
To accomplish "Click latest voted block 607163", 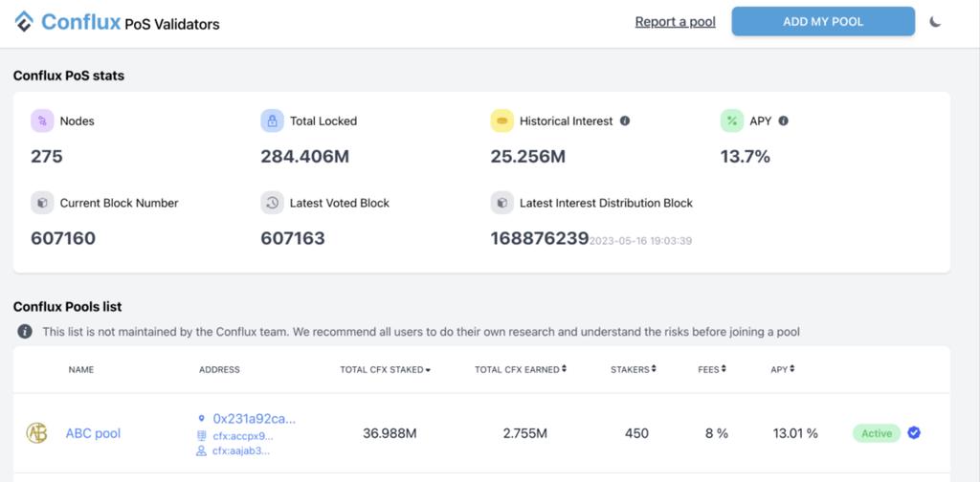I will coord(293,238).
